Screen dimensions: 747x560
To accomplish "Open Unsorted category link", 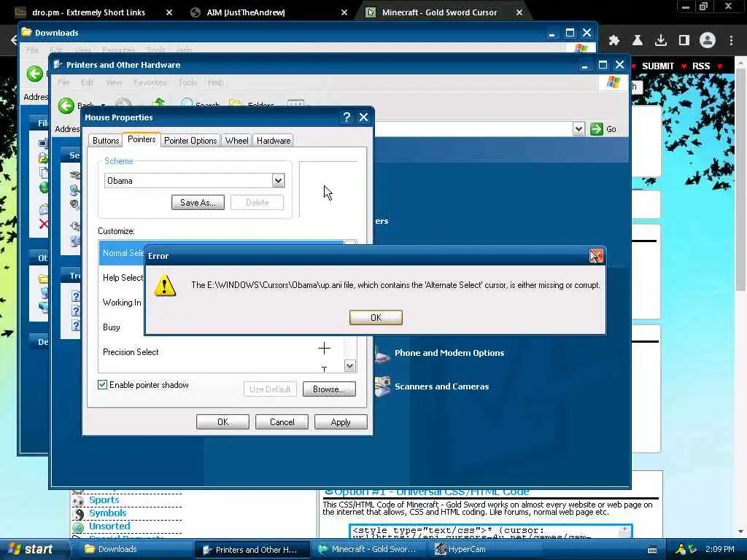I will pos(109,526).
